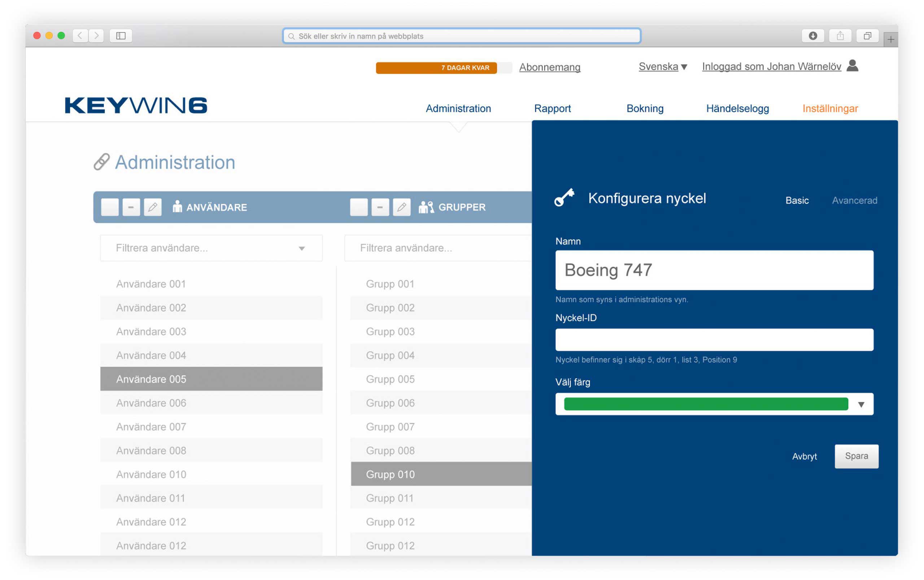Click the edit user pencil icon
Image resolution: width=924 pixels, height=580 pixels.
pos(153,207)
